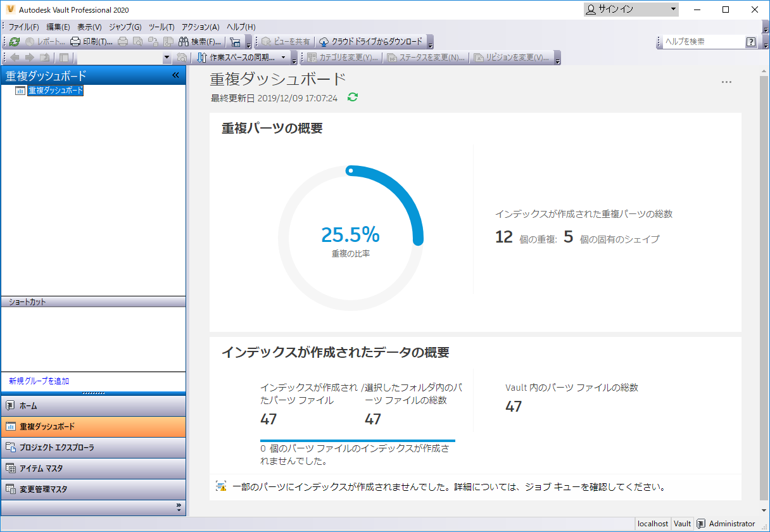Click Autodesk Vault app icon in titlebar
The width and height of the screenshot is (770, 532).
tap(10, 9)
